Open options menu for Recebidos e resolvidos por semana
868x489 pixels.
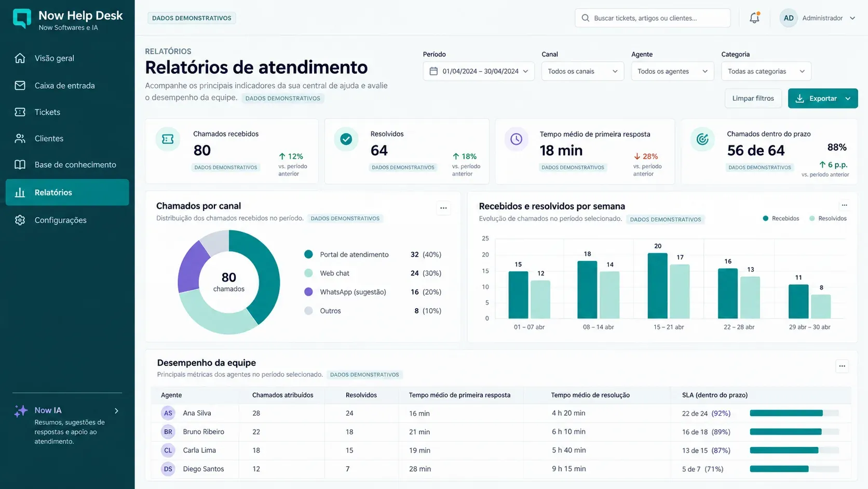point(844,205)
